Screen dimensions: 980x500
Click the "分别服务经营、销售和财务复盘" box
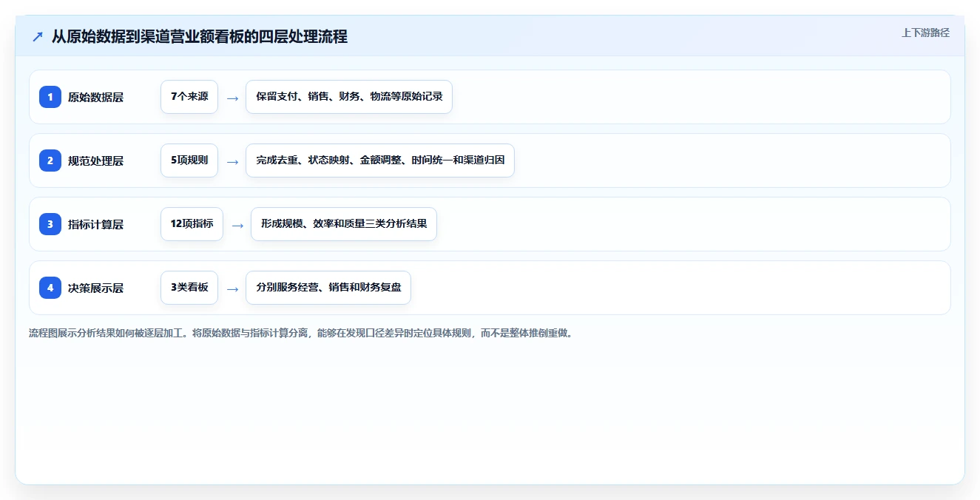pyautogui.click(x=328, y=288)
